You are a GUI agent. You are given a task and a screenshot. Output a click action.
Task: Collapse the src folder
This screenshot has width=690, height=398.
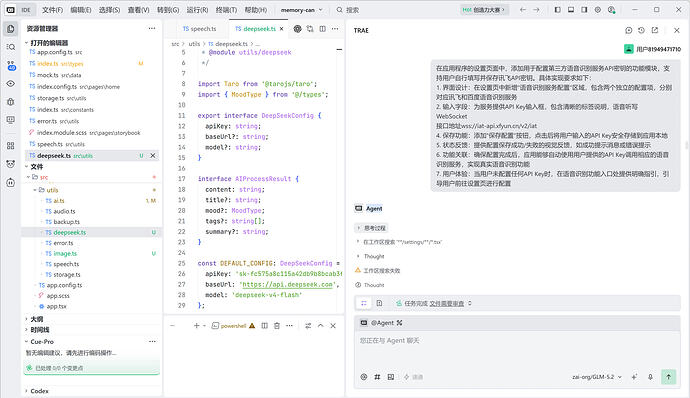click(x=29, y=177)
